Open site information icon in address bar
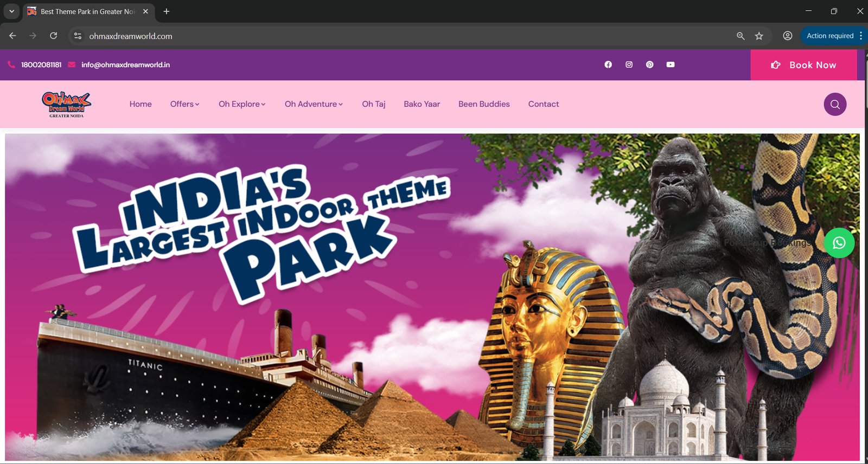 coord(78,36)
